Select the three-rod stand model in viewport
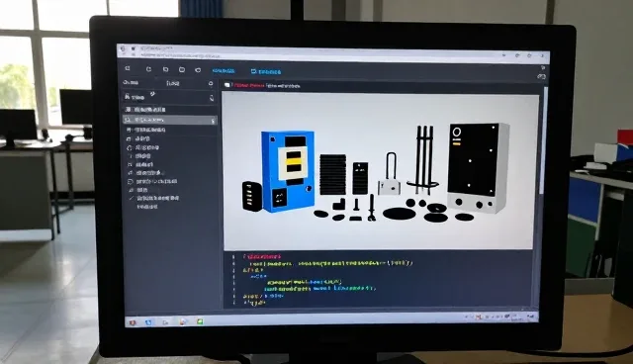Screen dimensions: 633x364 (423, 160)
